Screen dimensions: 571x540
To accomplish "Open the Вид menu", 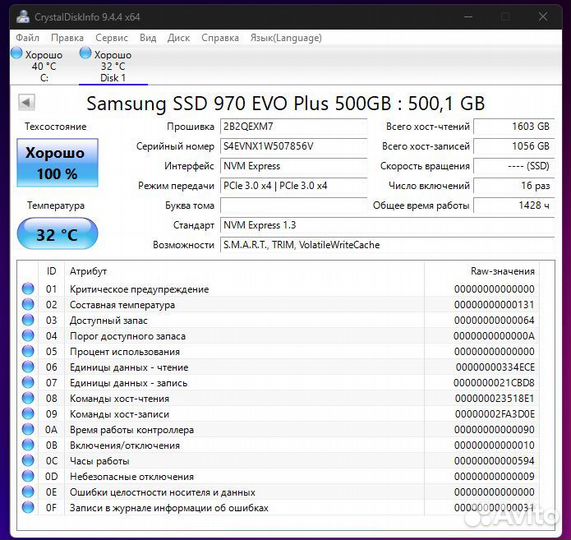I will coord(148,38).
